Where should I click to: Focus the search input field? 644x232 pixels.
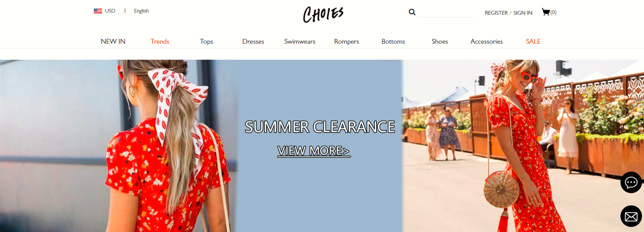[x=446, y=13]
